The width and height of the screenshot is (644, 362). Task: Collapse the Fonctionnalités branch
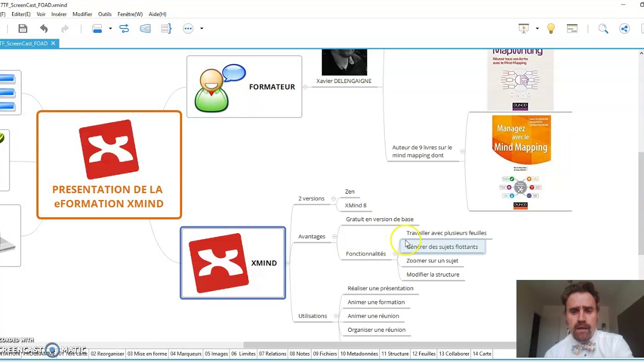pos(394,254)
